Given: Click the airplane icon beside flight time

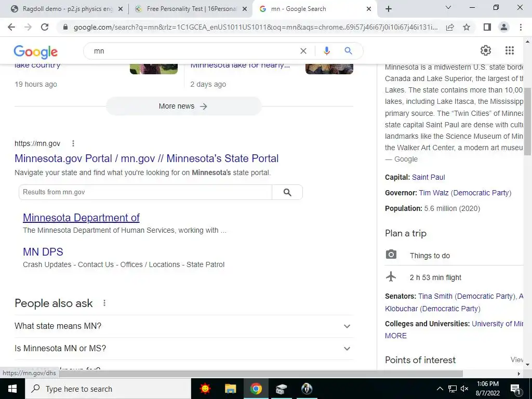Looking at the screenshot, I should [391, 276].
